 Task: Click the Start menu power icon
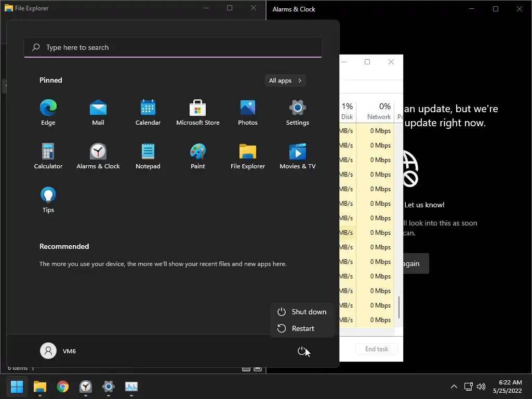point(302,351)
